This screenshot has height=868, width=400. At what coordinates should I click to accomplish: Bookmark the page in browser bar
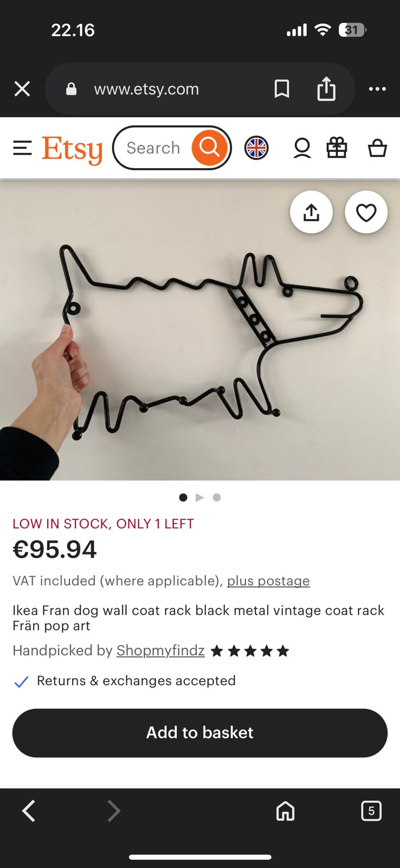[x=282, y=88]
